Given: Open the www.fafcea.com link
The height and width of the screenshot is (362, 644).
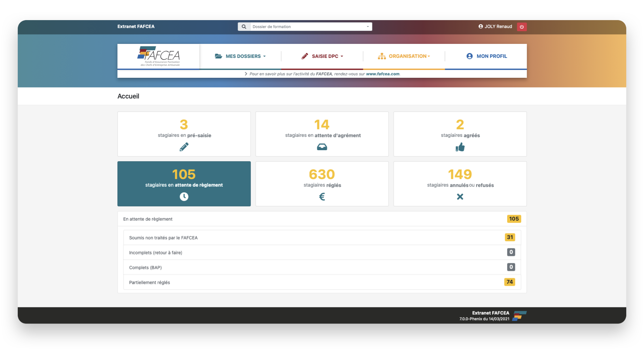Looking at the screenshot, I should 382,74.
